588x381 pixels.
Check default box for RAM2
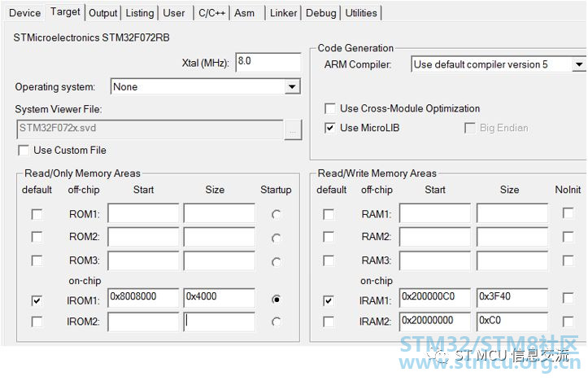tap(329, 237)
